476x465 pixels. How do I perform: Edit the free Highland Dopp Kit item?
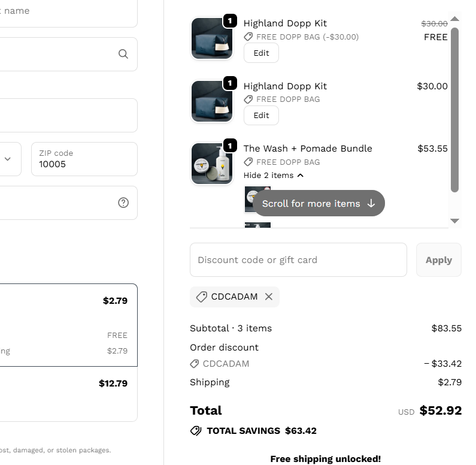tap(261, 53)
